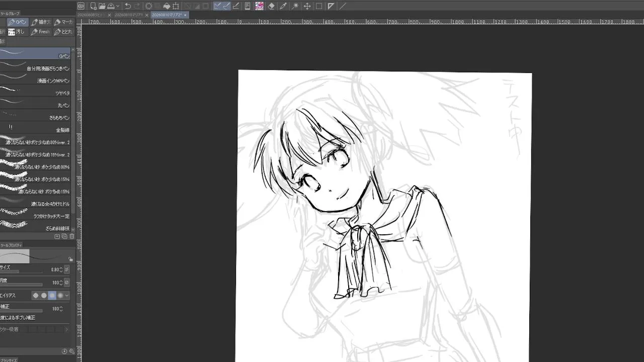Image resolution: width=644 pixels, height=362 pixels.
Task: Select the 描き文 tool group tab
Action: [x=41, y=22]
